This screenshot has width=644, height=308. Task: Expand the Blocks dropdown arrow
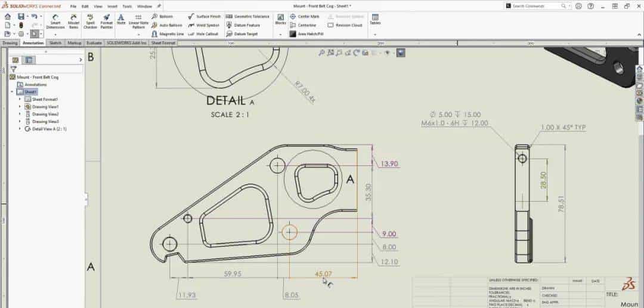280,35
